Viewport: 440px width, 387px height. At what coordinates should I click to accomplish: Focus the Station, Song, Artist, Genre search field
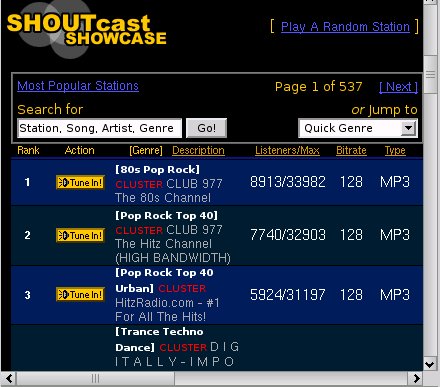[99, 128]
